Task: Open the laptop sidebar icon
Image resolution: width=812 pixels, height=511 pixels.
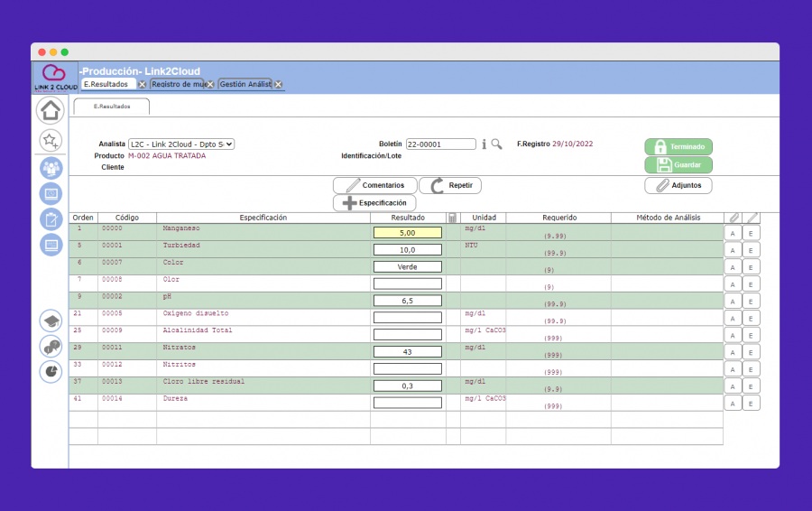Action: click(51, 245)
